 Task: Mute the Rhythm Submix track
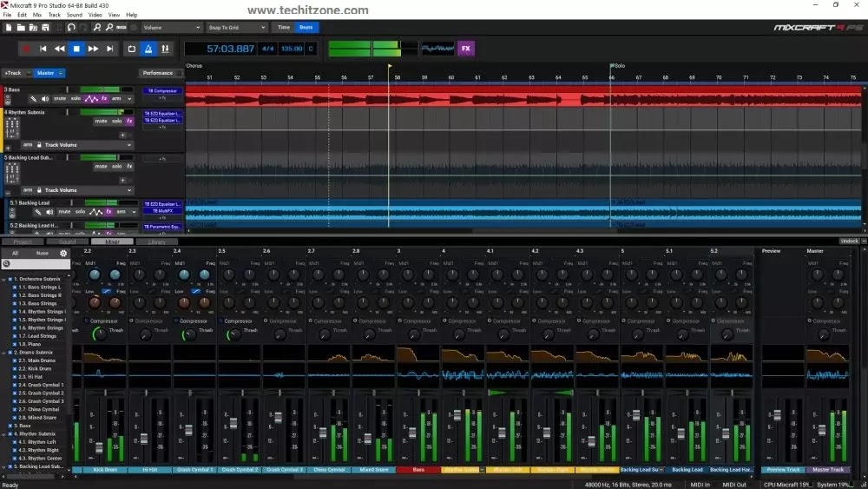pos(101,121)
